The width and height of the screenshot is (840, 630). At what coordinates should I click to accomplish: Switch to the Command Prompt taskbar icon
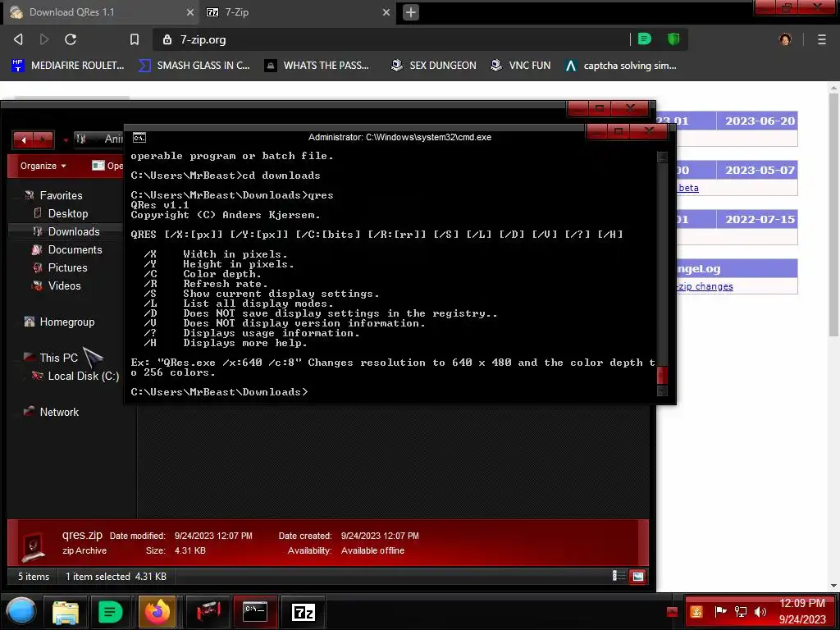coord(255,612)
